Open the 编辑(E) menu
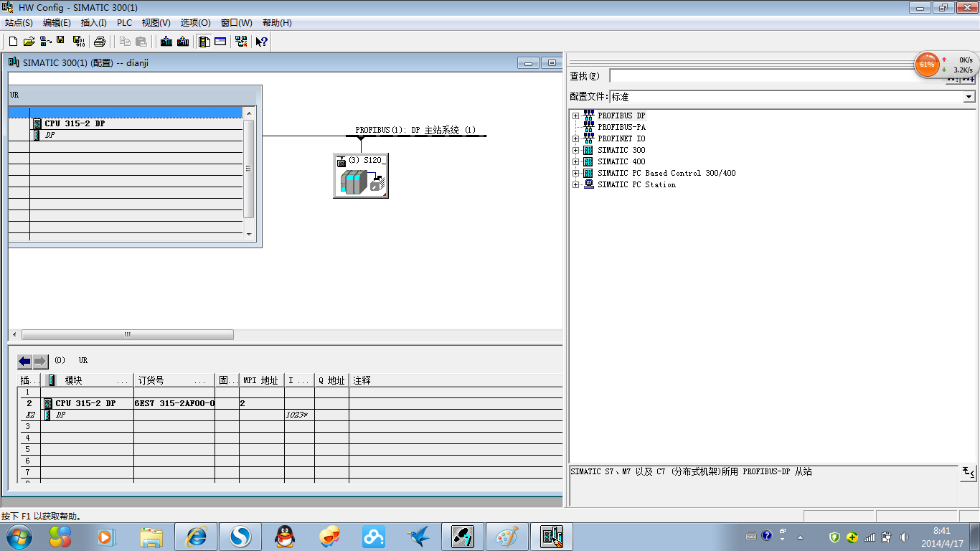The image size is (980, 551). point(57,23)
